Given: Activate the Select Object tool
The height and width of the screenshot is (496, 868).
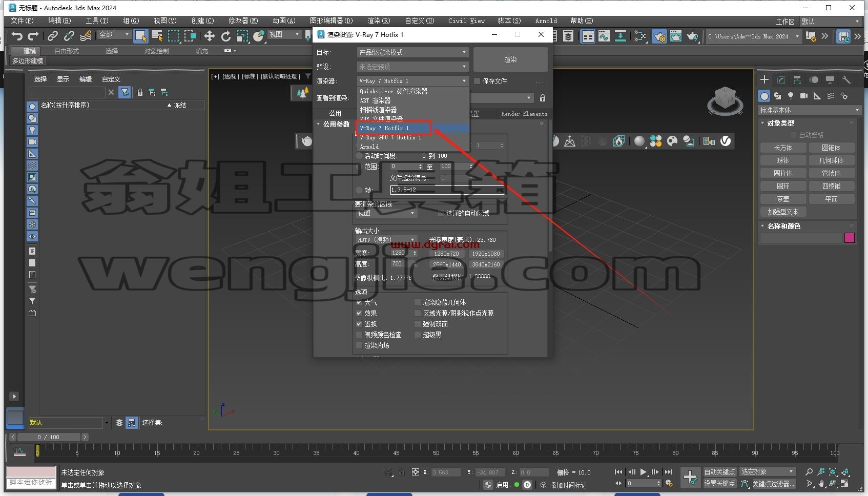Looking at the screenshot, I should point(140,36).
